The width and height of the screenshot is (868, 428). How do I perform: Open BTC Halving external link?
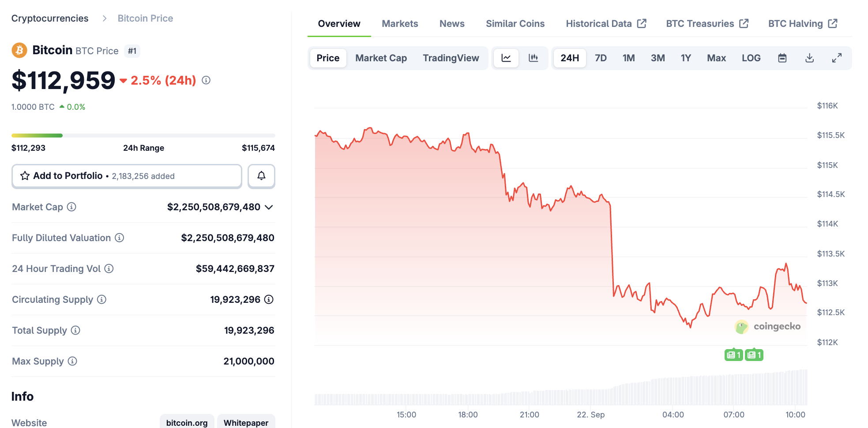point(802,24)
